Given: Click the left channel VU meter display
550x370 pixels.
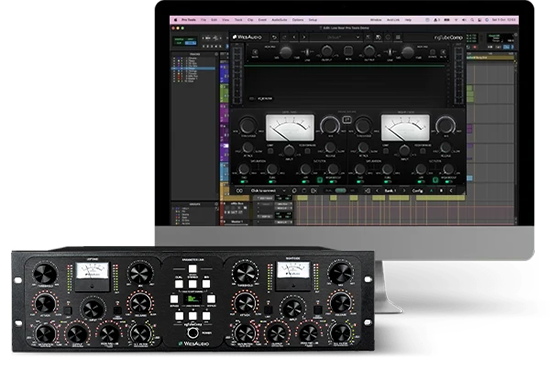Looking at the screenshot, I should click(290, 128).
